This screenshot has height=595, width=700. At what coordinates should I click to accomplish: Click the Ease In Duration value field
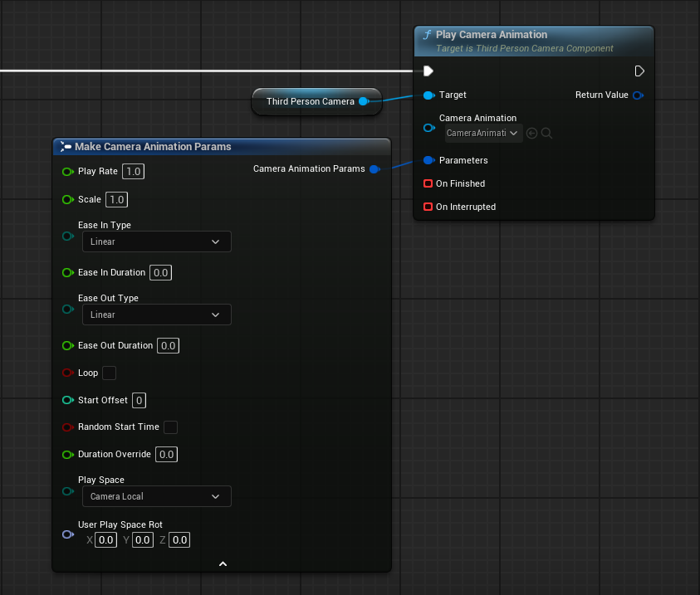161,273
